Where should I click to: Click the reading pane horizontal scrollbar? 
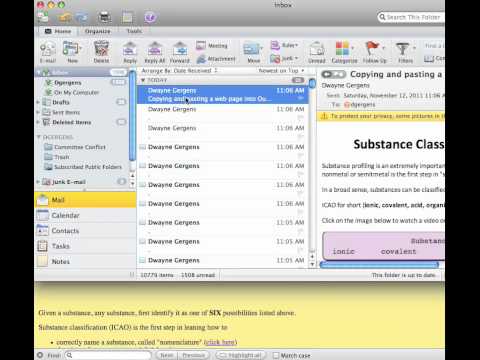[x=380, y=265]
